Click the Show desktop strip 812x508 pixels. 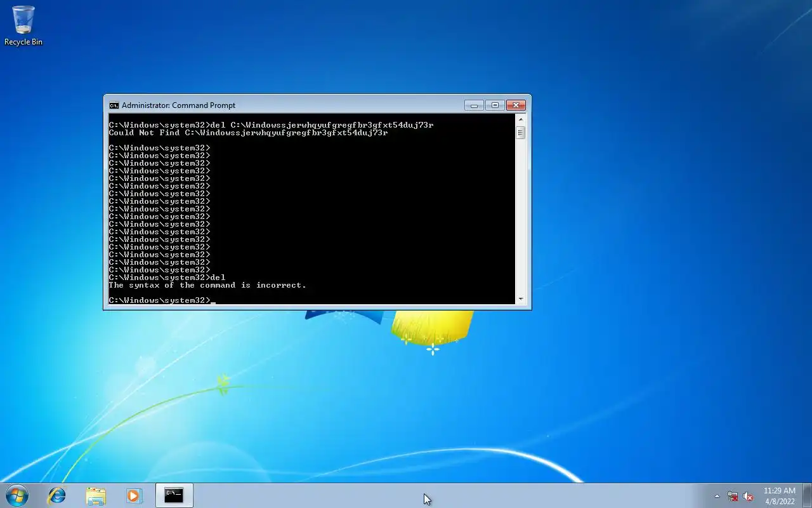click(807, 495)
